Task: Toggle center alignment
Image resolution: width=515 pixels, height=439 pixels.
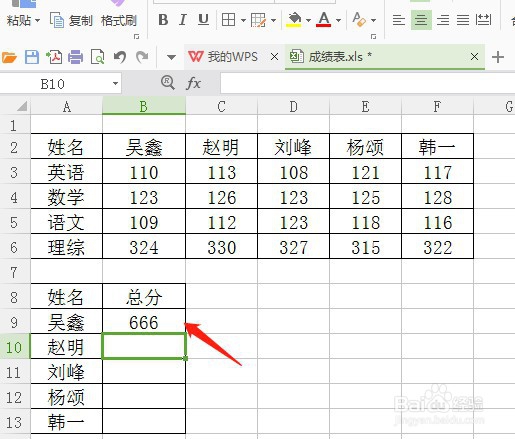Action: point(421,20)
